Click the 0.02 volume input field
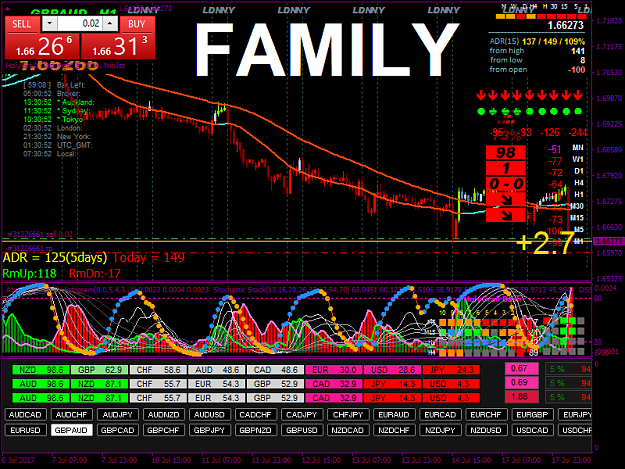 click(x=80, y=24)
